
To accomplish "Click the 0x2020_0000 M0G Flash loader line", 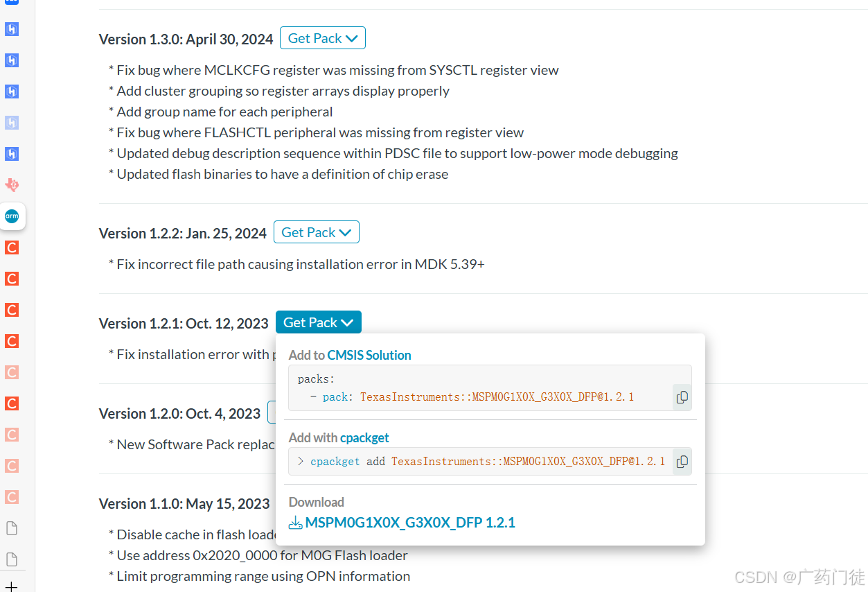I will [x=258, y=555].
